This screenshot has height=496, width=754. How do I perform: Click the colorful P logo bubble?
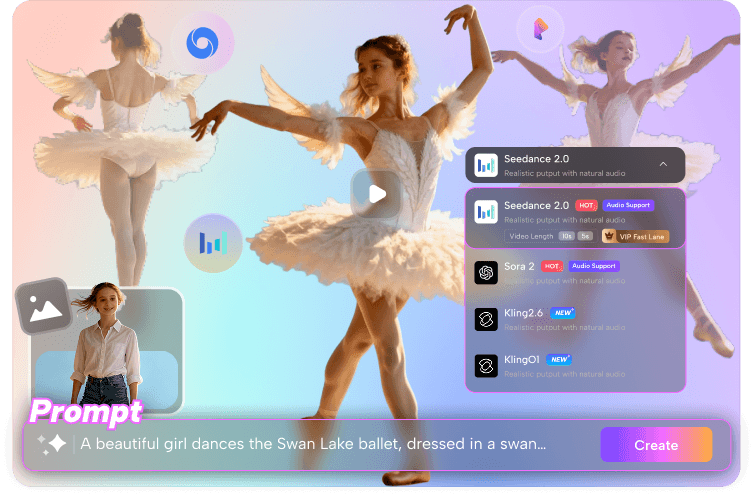coord(540,29)
